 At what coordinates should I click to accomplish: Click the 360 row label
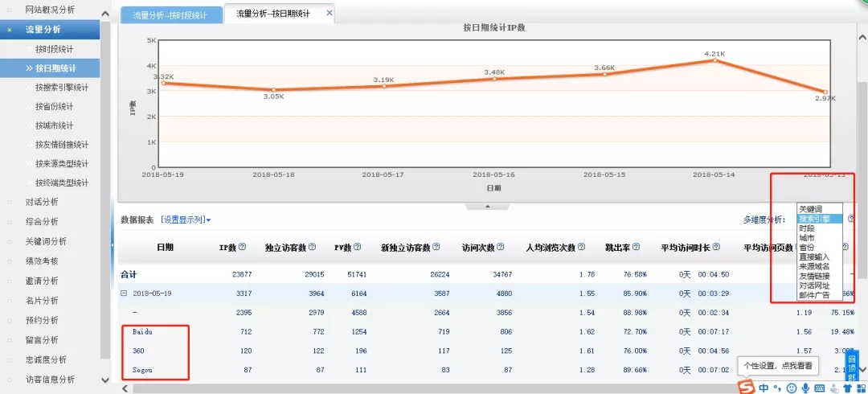point(138,351)
